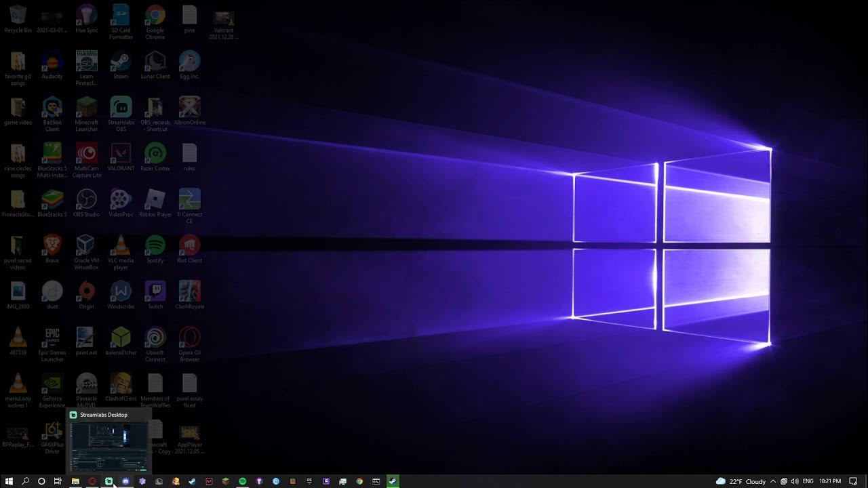Open Discord from the taskbar
This screenshot has height=488, width=868.
pos(125,481)
